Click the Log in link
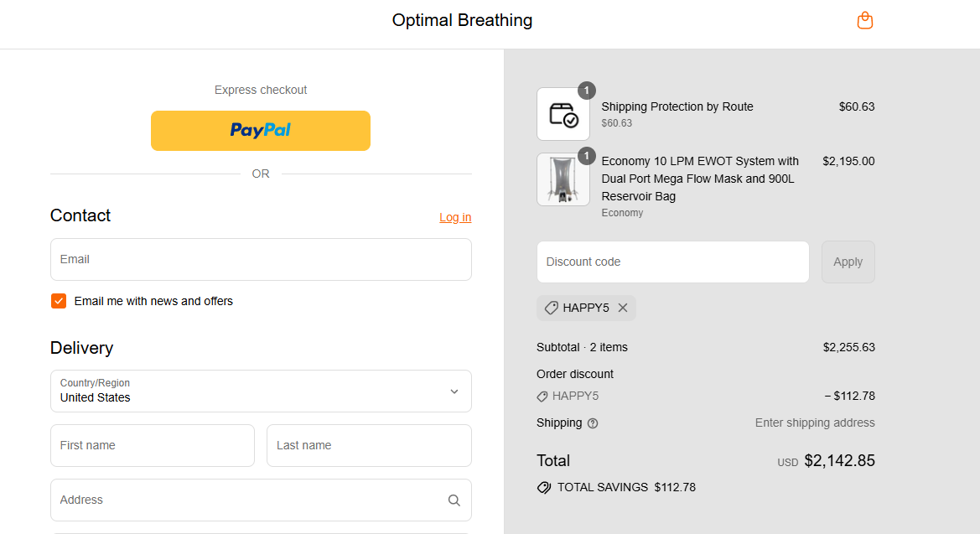Viewport: 980px width, 534px height. point(455,217)
